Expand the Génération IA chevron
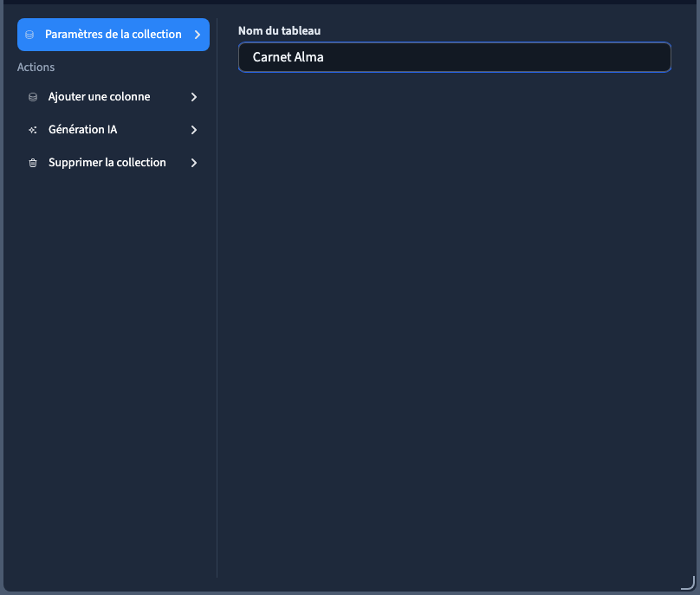 pyautogui.click(x=194, y=130)
